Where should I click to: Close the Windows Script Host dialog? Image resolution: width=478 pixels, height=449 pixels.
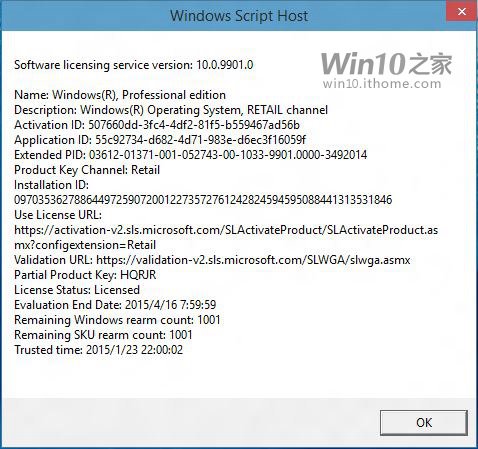[462, 11]
